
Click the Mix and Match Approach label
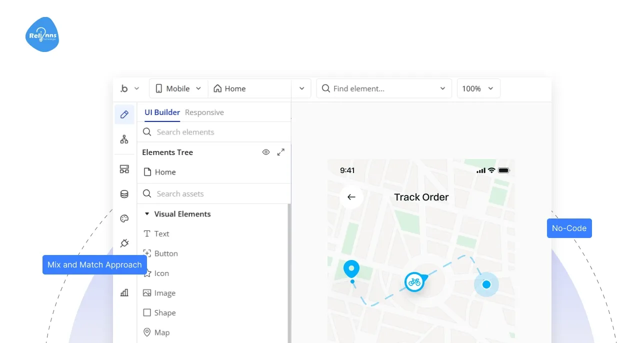click(x=94, y=264)
